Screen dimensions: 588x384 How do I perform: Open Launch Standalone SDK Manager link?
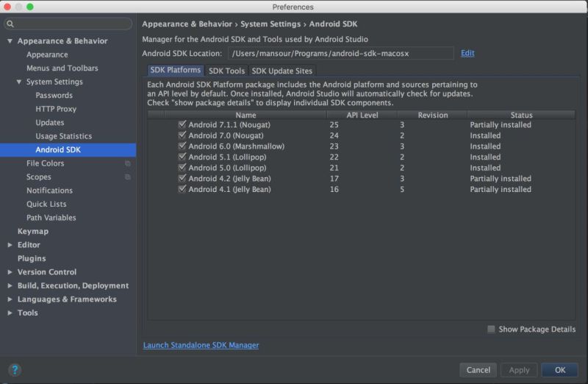(x=201, y=345)
